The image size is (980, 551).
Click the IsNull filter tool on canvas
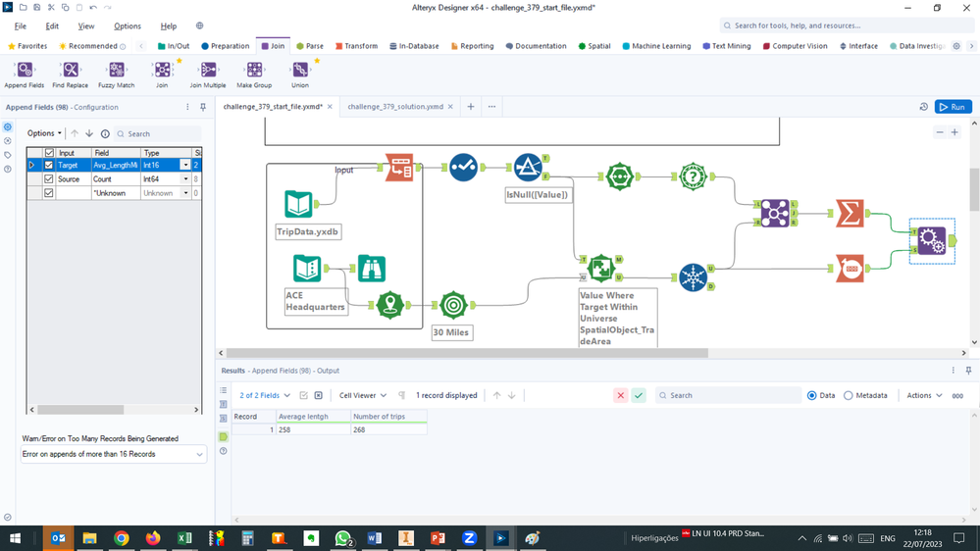[x=528, y=167]
